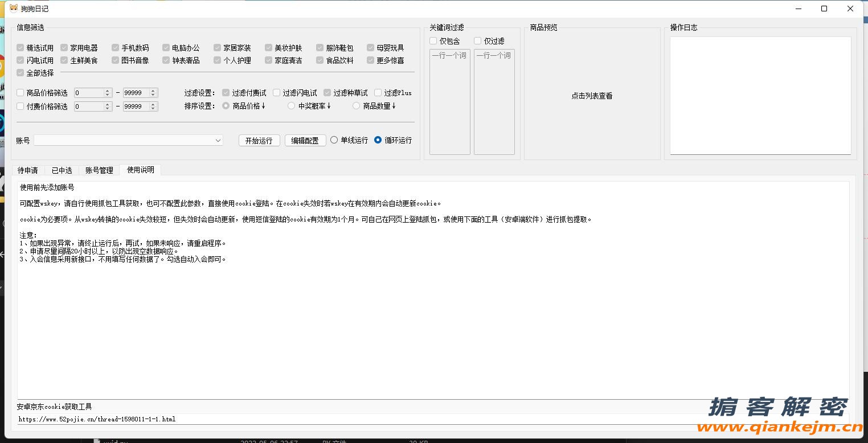Select 循环运行 run mode
The width and height of the screenshot is (868, 443).
[378, 140]
